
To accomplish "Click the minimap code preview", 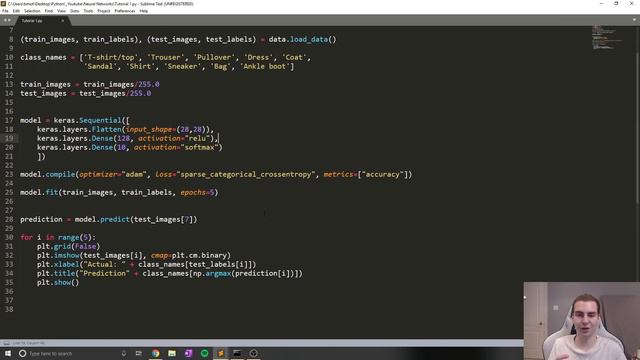I will point(607,38).
